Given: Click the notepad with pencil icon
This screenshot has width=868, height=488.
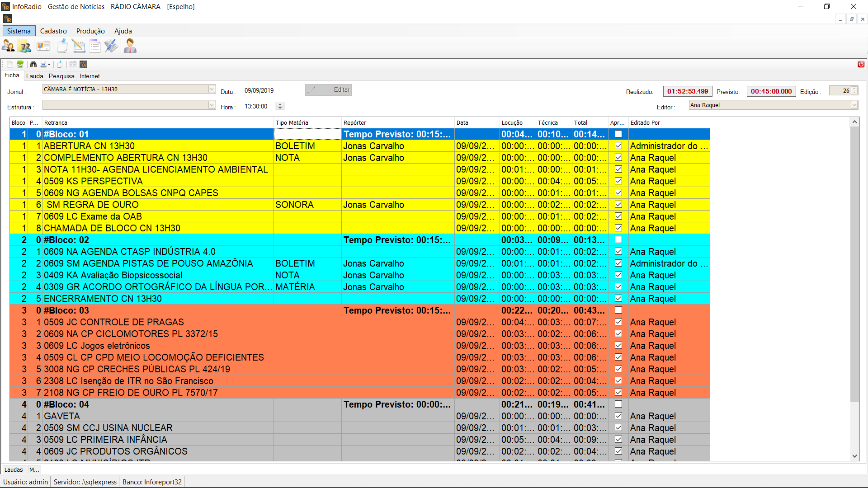Looking at the screenshot, I should coord(79,46).
